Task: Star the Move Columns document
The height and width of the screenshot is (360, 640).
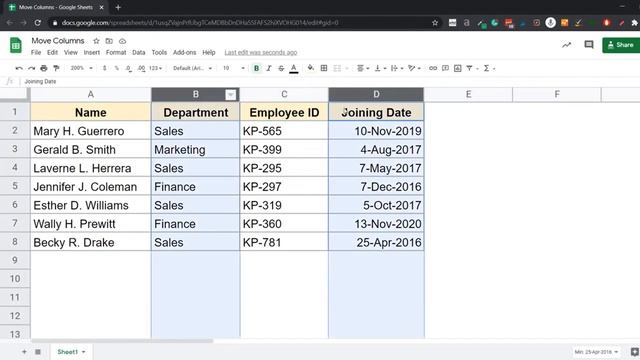Action: click(96, 41)
